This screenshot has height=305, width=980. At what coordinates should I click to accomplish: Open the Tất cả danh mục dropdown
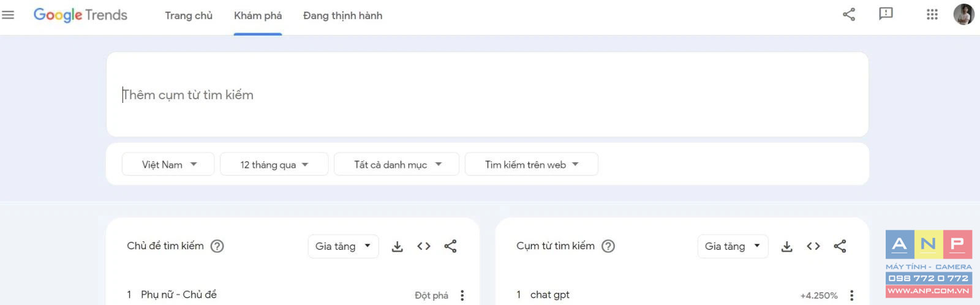pos(396,164)
